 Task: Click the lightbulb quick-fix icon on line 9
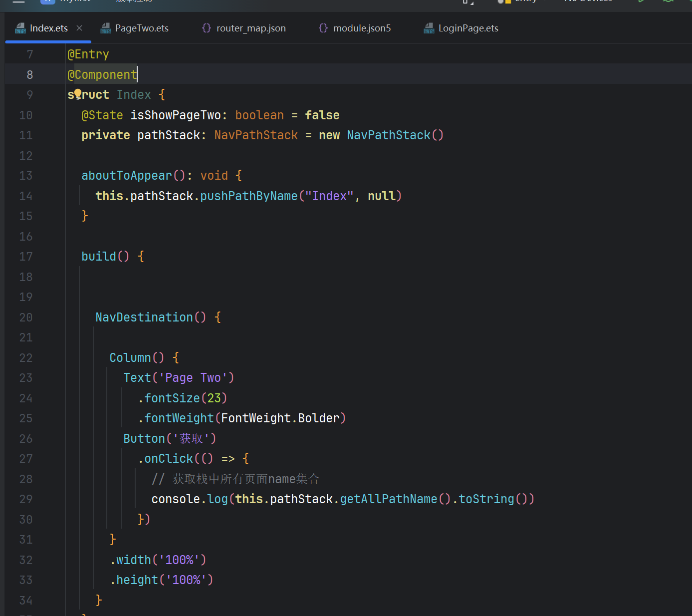coord(78,94)
